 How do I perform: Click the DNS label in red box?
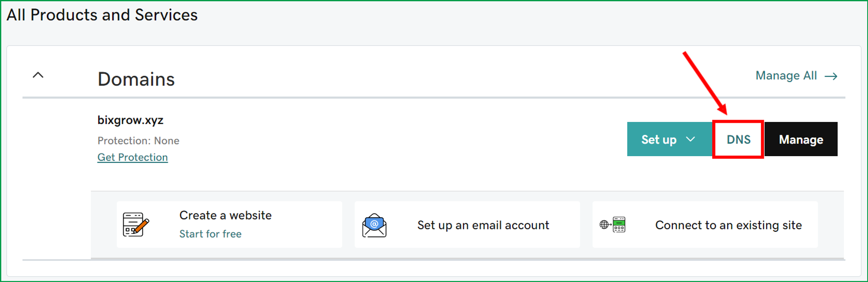738,139
